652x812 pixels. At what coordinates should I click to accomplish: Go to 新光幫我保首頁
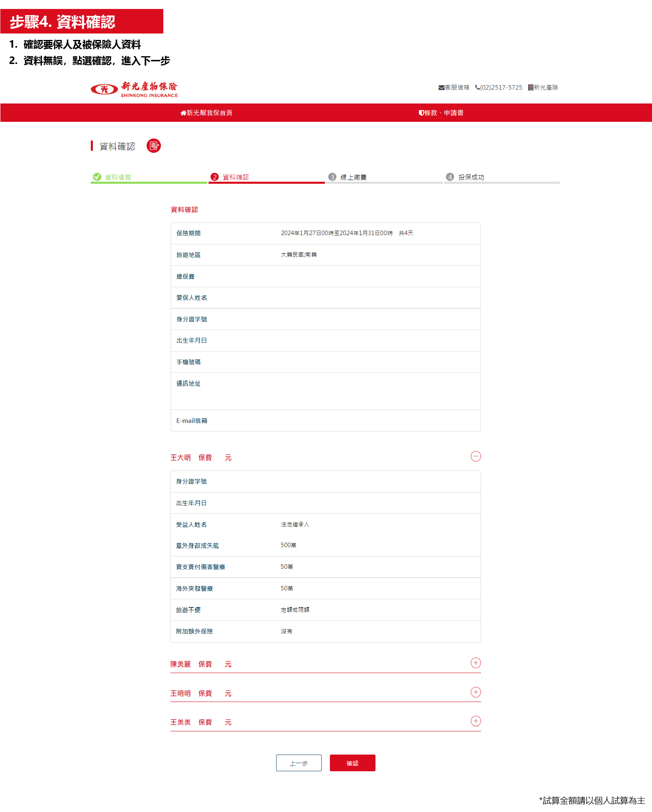[x=206, y=113]
